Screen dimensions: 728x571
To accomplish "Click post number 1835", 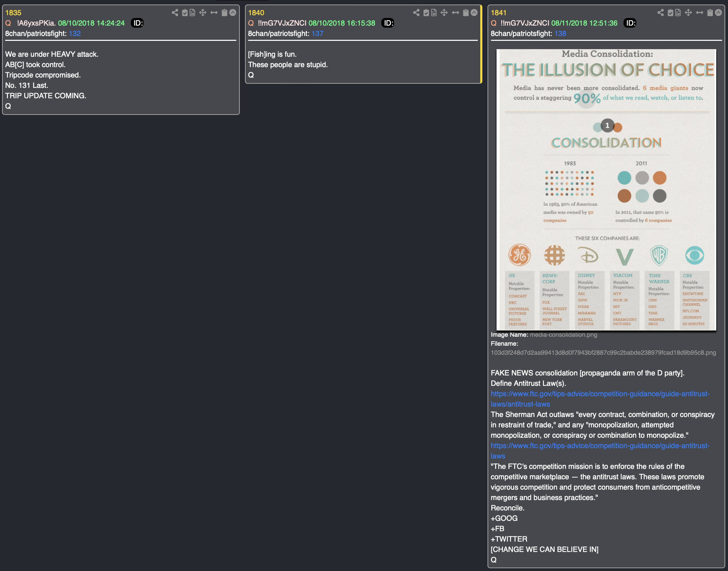I will (13, 13).
